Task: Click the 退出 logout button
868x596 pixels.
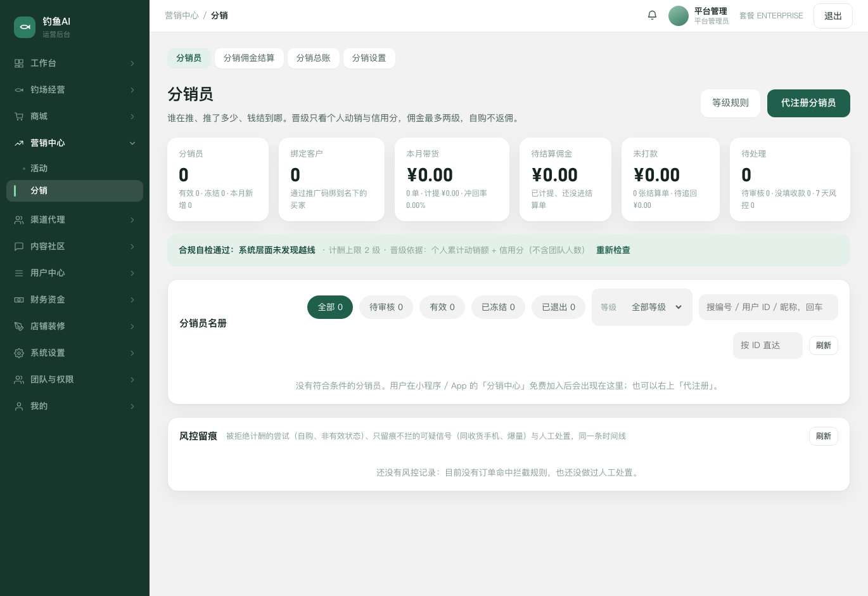Action: [833, 16]
